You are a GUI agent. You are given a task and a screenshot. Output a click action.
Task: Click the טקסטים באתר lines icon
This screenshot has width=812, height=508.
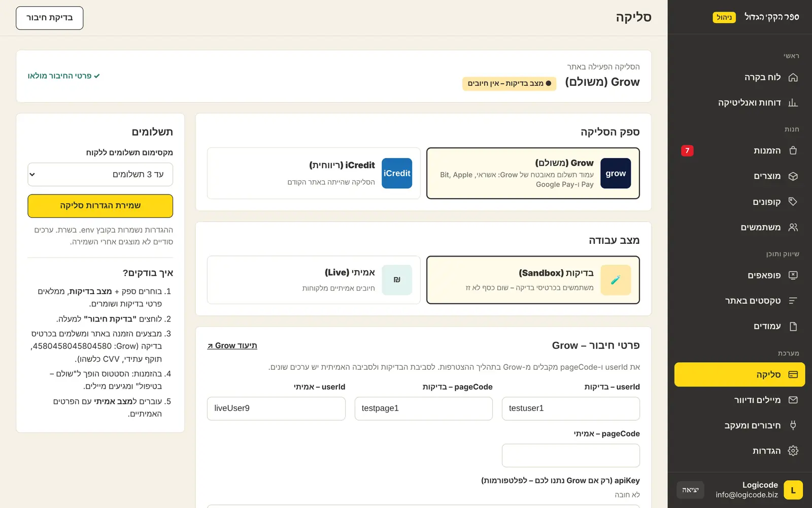coord(793,301)
